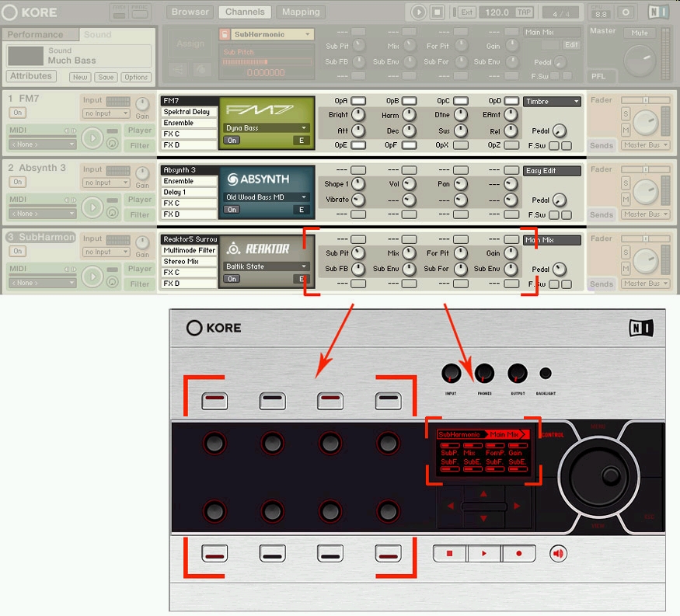Click the Attributes button

coord(31,76)
